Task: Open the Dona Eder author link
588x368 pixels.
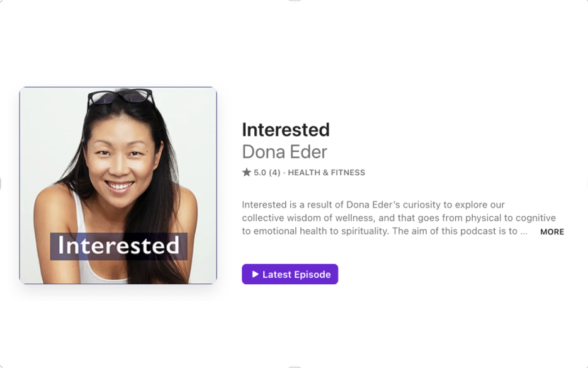Action: [x=285, y=152]
